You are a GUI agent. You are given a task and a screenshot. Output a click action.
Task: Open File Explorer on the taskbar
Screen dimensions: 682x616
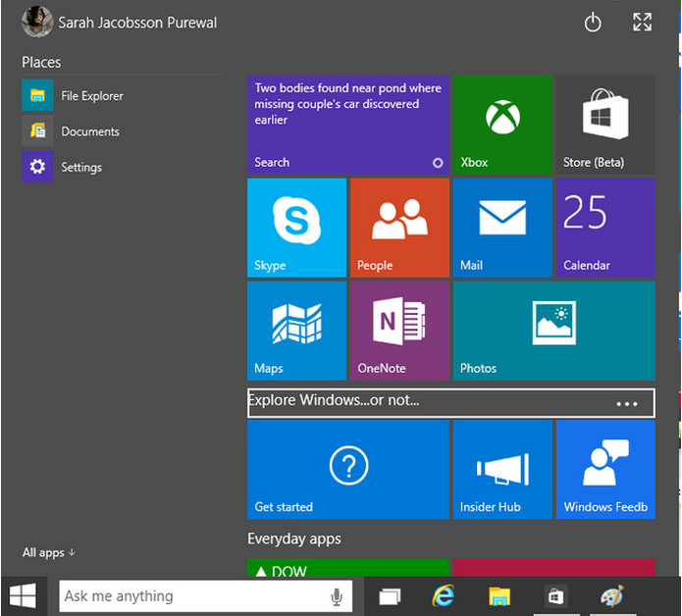tap(498, 596)
